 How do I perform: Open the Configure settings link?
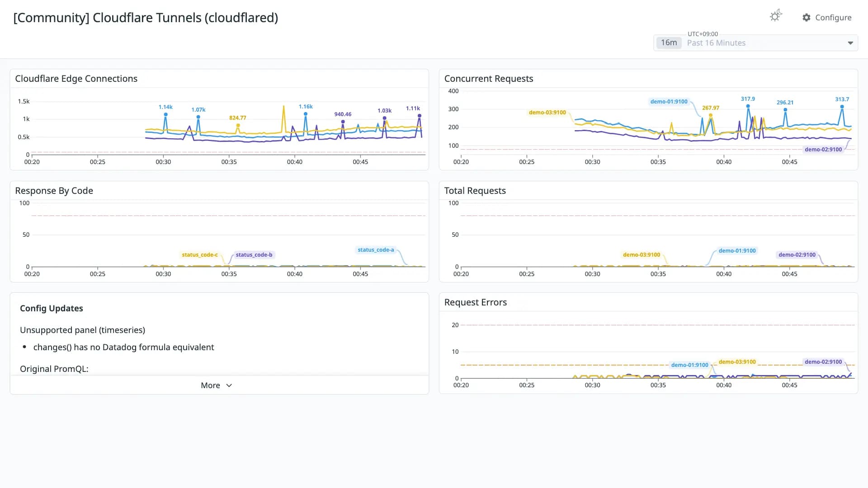[x=827, y=18]
